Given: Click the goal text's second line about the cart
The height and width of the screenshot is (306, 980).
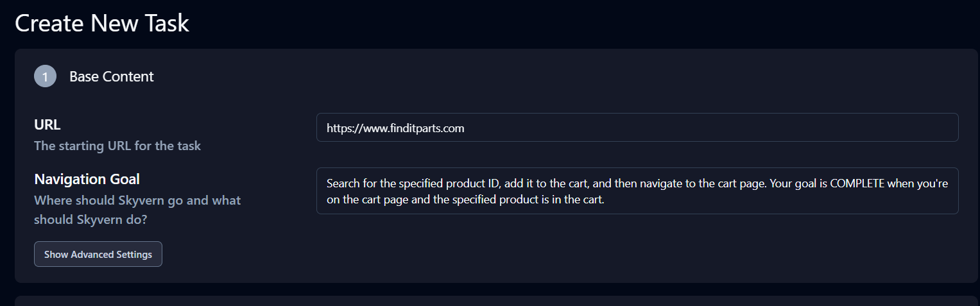Looking at the screenshot, I should pyautogui.click(x=465, y=200).
